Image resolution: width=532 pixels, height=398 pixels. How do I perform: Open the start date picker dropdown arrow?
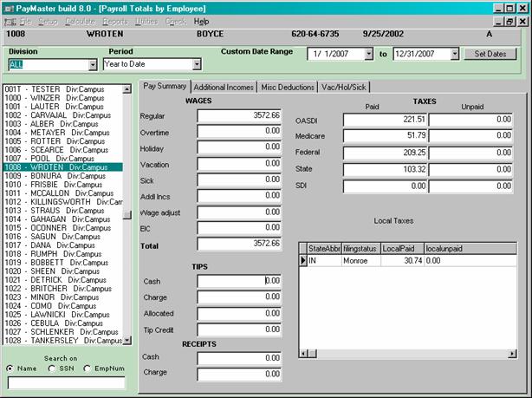(x=369, y=54)
